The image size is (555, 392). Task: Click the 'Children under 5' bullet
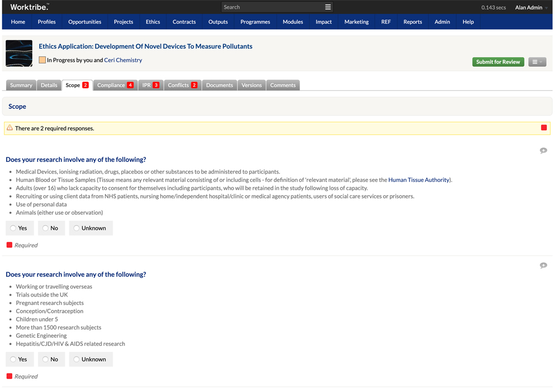click(37, 319)
